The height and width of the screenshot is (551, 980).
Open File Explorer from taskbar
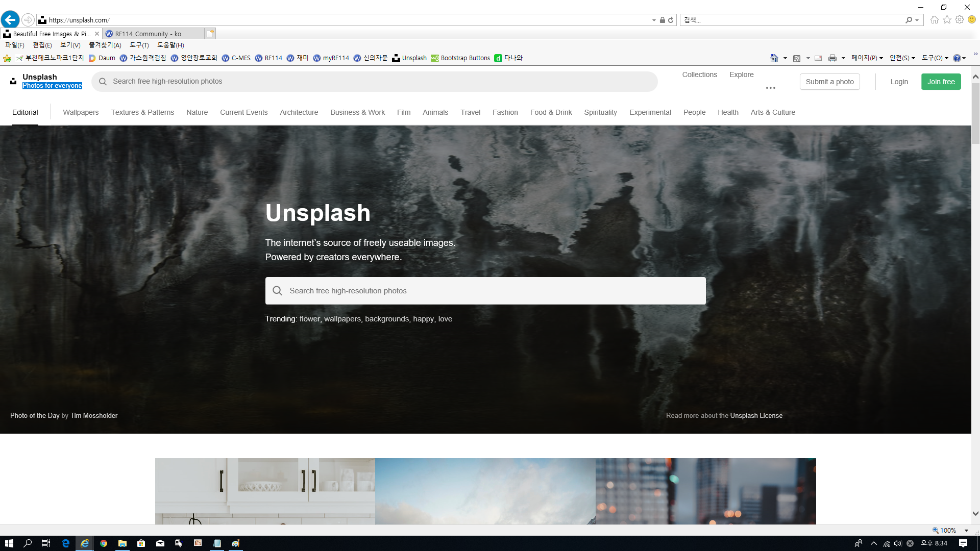point(122,543)
